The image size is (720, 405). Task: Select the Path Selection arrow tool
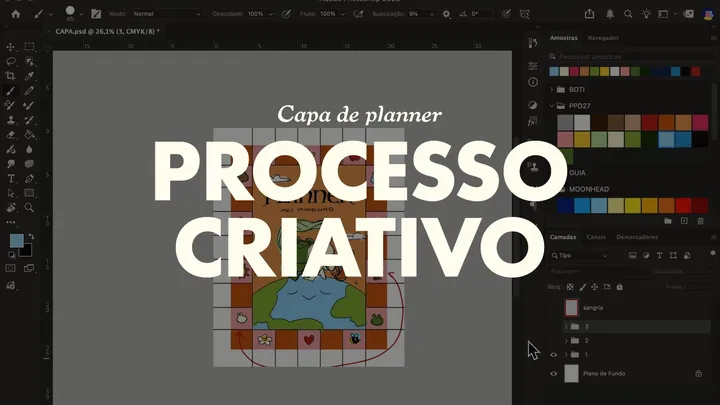tap(11, 193)
